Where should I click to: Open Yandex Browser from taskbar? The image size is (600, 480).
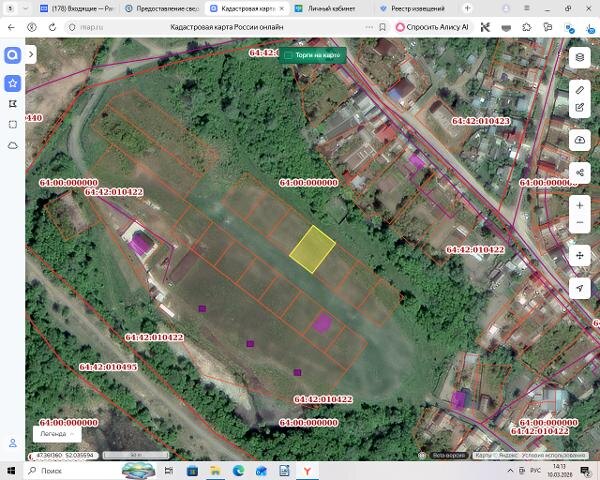[x=307, y=470]
